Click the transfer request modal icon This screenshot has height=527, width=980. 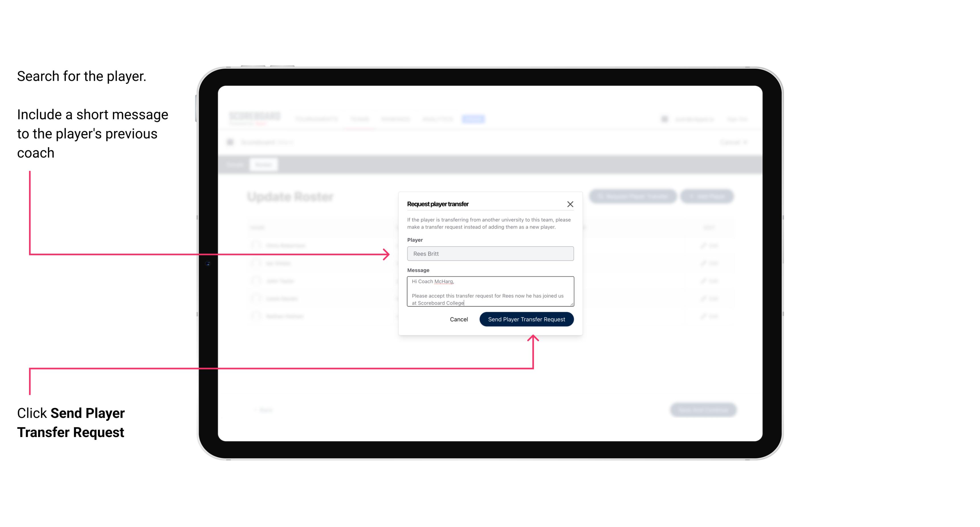[569, 204]
